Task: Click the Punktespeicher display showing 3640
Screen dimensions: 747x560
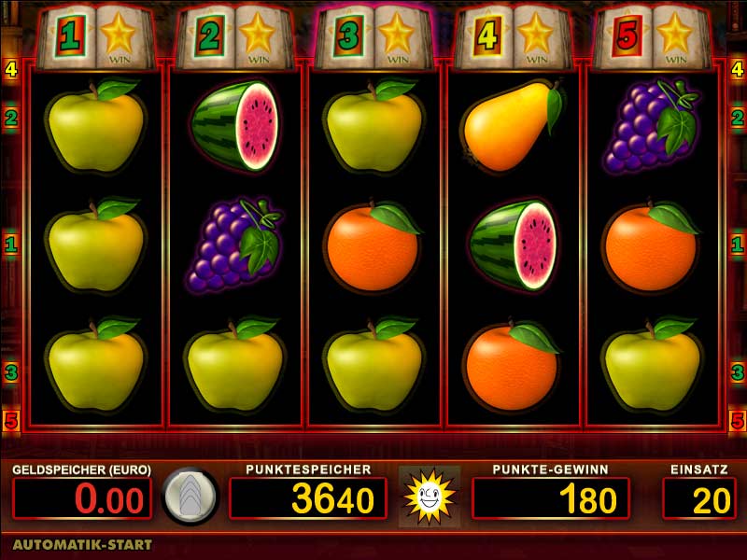Action: coord(307,498)
